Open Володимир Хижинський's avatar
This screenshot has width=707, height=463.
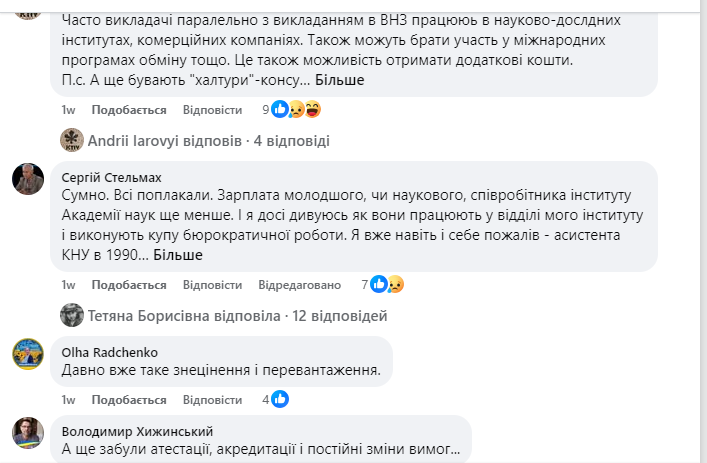(27, 432)
